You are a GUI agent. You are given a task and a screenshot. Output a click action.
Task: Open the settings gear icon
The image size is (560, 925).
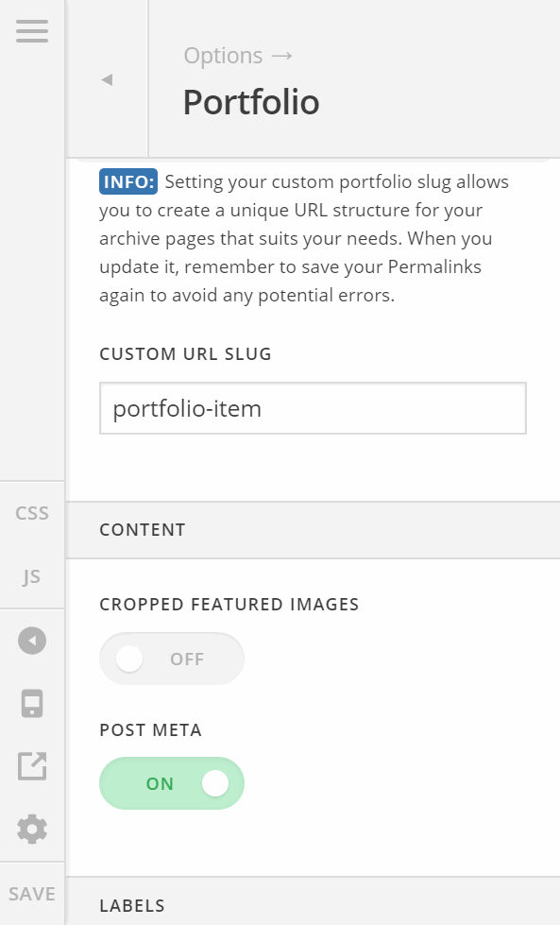tap(32, 829)
